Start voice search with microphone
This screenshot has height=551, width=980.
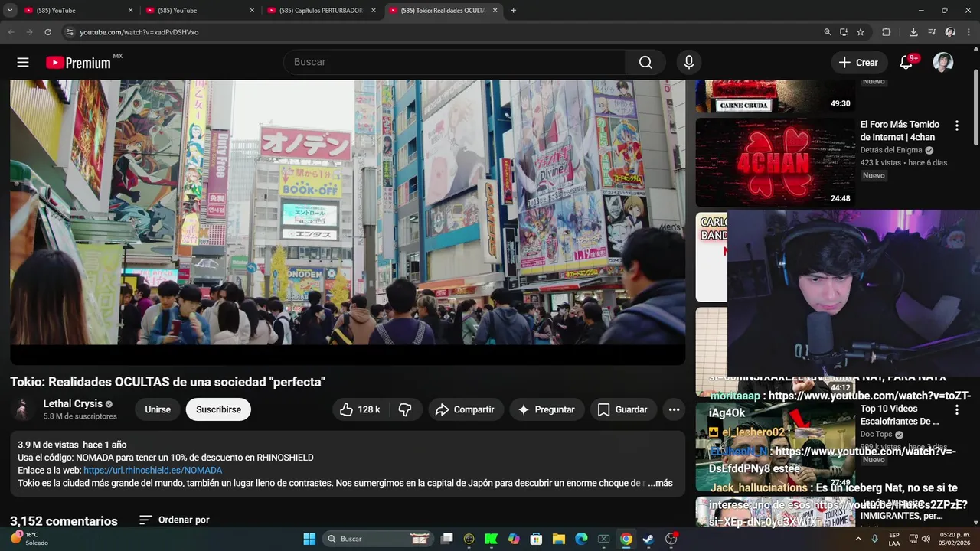click(x=689, y=63)
